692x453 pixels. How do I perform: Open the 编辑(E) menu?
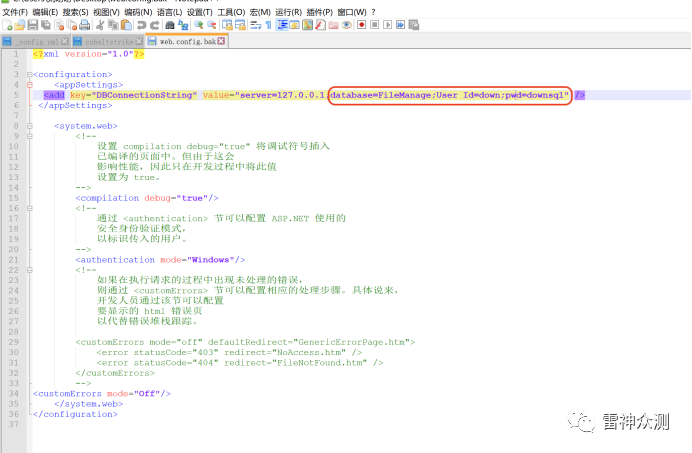click(x=45, y=12)
